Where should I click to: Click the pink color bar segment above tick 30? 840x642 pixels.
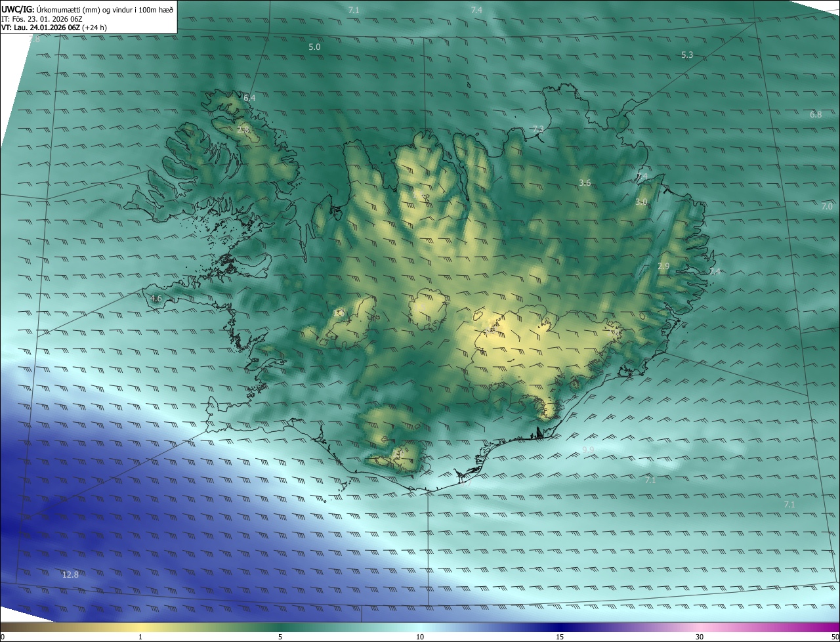tap(700, 627)
